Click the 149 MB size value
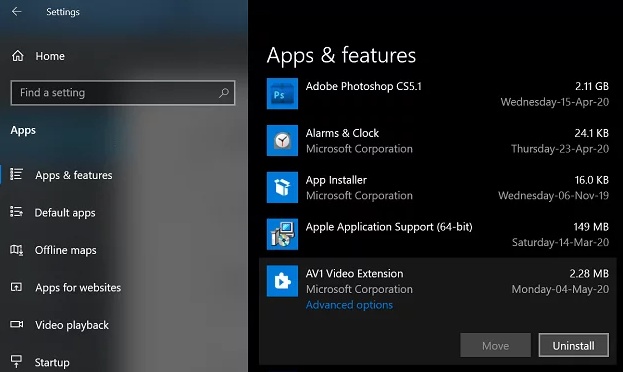Screen dimensions: 623x372 (591, 227)
